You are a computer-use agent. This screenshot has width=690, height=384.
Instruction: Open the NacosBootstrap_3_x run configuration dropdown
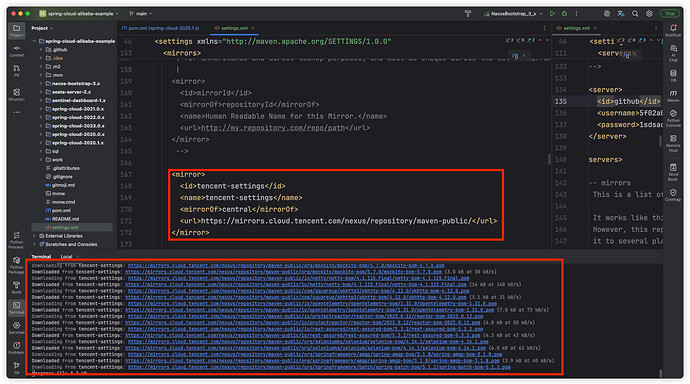click(513, 14)
